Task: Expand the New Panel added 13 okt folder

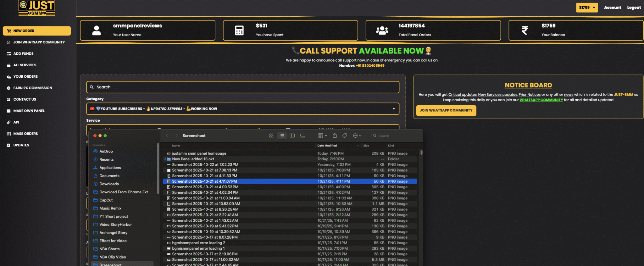Action: click(x=165, y=159)
